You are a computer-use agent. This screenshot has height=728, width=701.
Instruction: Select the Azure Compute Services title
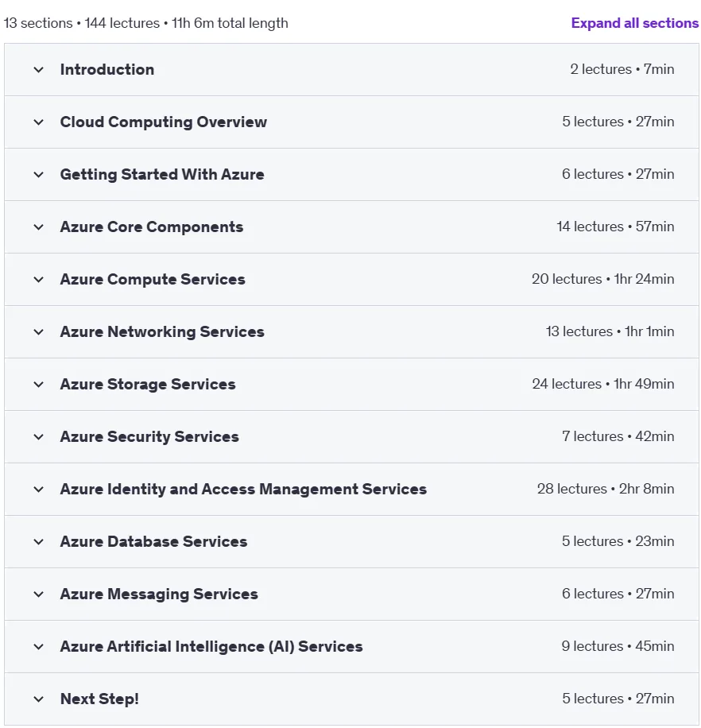[153, 280]
